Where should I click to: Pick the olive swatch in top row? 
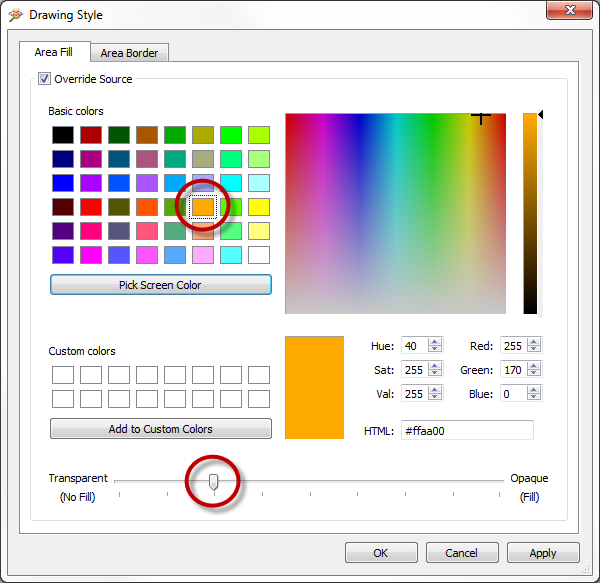click(x=203, y=135)
